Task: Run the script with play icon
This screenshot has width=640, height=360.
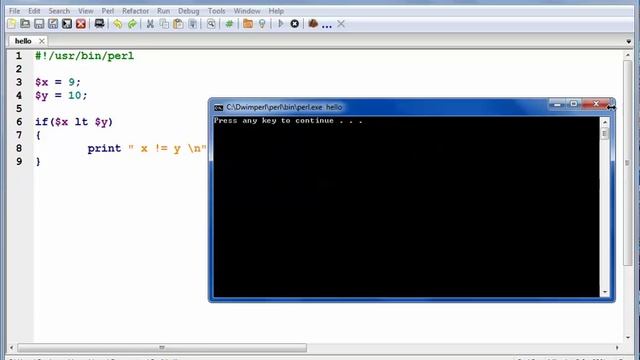Action: [x=280, y=24]
